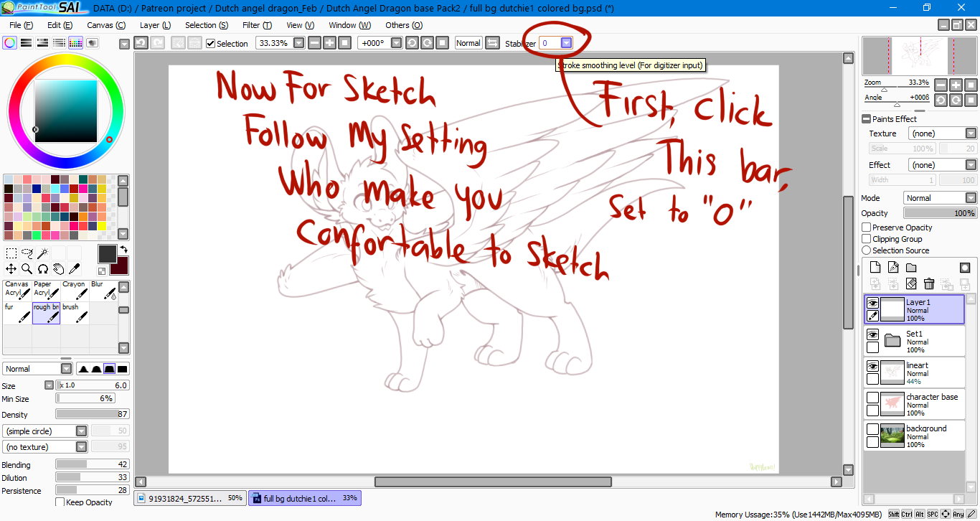
Task: Open the no texture brush dropdown
Action: pos(81,447)
